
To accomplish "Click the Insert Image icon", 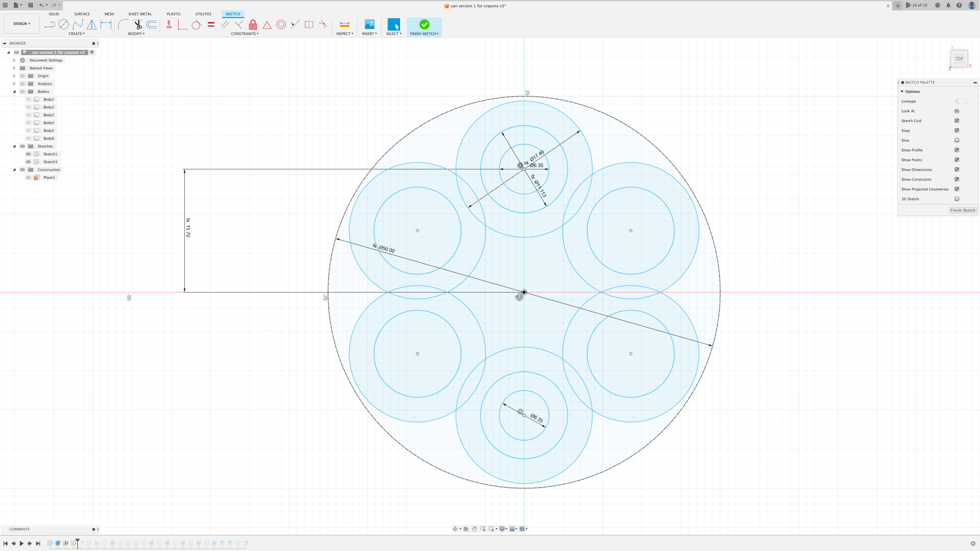I will (369, 25).
